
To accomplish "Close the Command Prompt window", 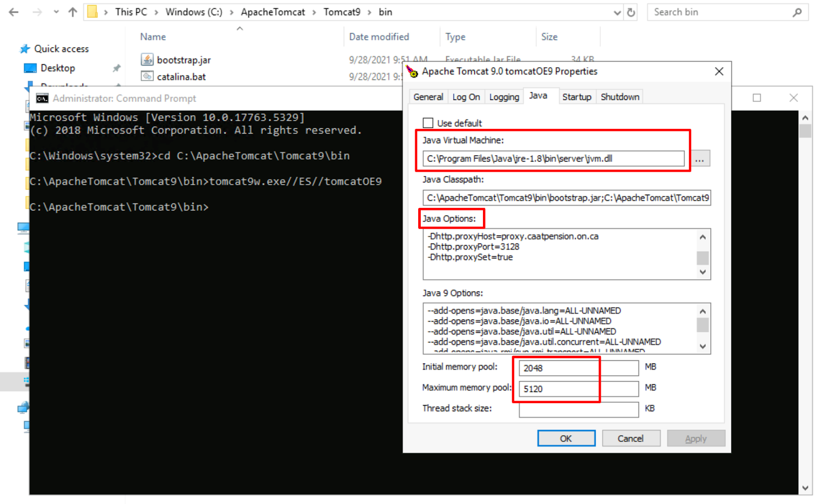I will 794,98.
